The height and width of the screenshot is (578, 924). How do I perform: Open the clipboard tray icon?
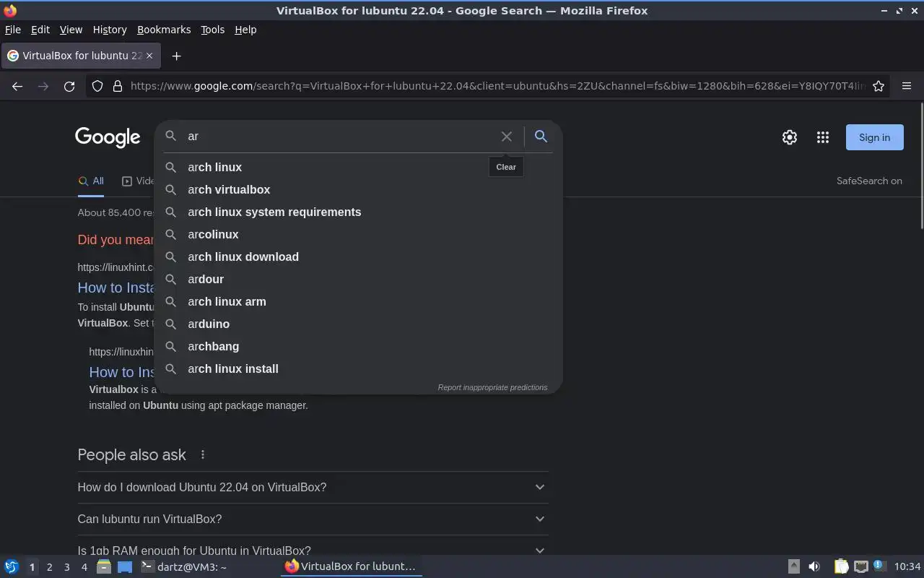pyautogui.click(x=842, y=566)
